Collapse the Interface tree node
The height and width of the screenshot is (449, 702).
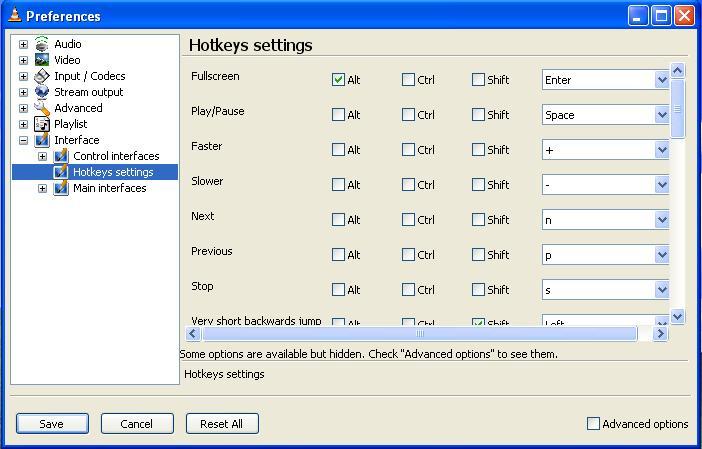coord(23,140)
